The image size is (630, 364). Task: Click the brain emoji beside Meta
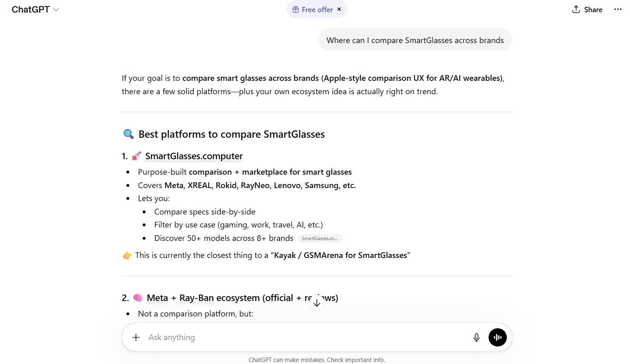pos(138,298)
